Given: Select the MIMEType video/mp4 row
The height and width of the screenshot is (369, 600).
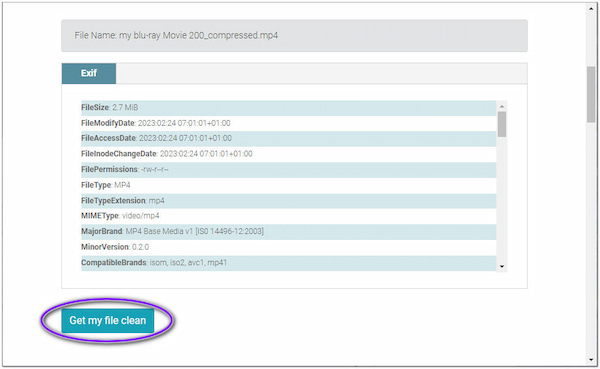Looking at the screenshot, I should 289,216.
